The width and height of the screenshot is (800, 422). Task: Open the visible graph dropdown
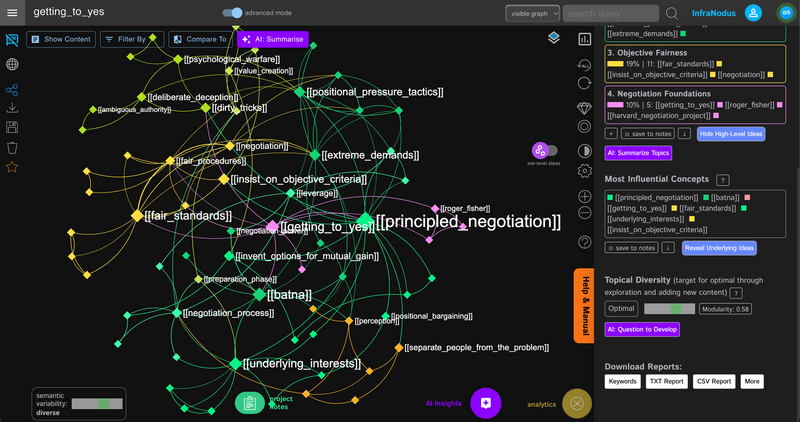(532, 13)
